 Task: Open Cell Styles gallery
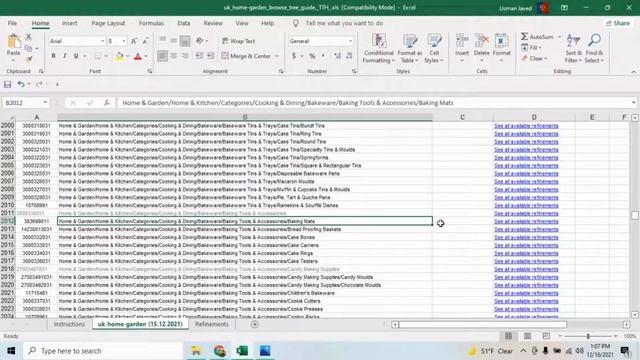point(434,49)
